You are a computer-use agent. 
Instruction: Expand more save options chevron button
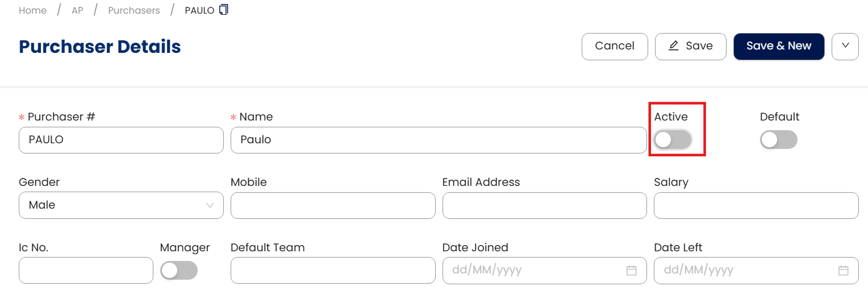coord(845,46)
